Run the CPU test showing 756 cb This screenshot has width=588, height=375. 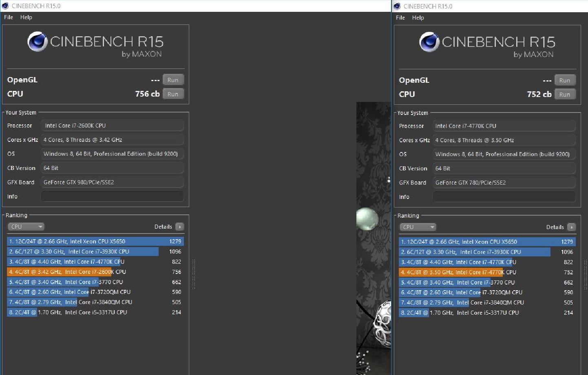coord(173,94)
